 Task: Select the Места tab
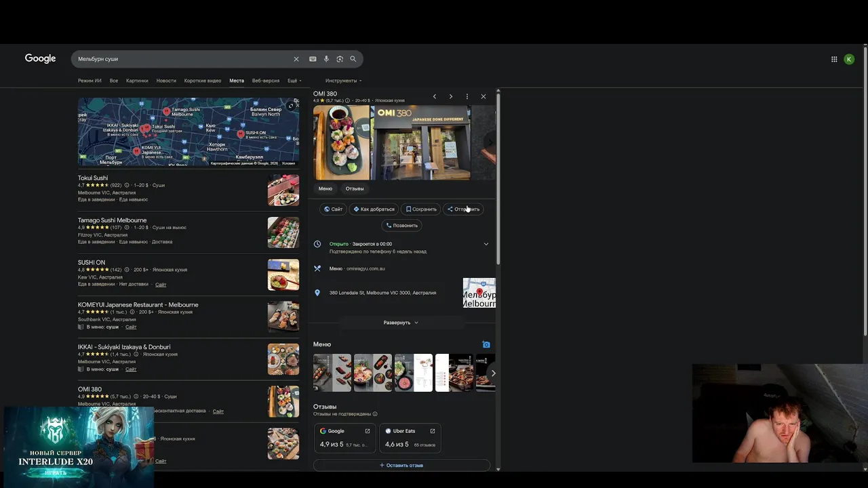pyautogui.click(x=237, y=81)
